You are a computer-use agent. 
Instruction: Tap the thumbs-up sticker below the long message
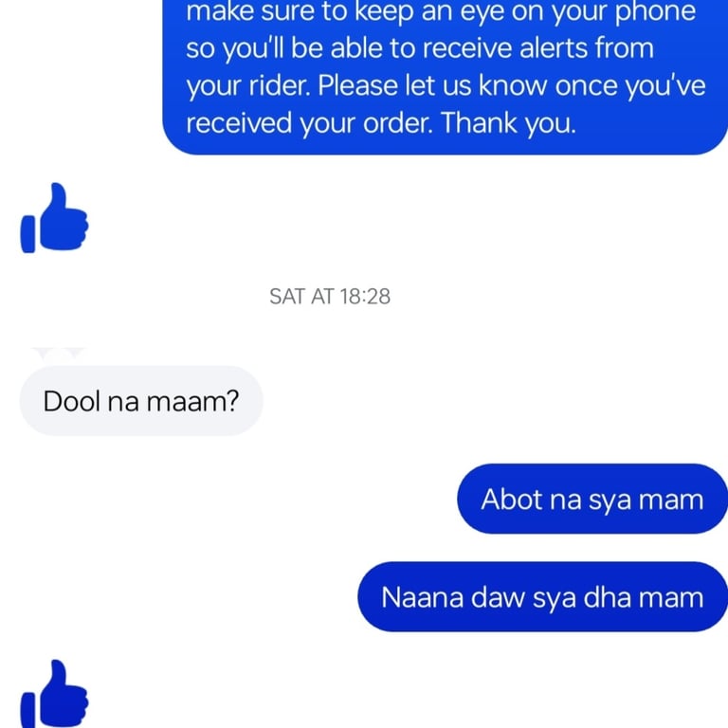click(54, 218)
